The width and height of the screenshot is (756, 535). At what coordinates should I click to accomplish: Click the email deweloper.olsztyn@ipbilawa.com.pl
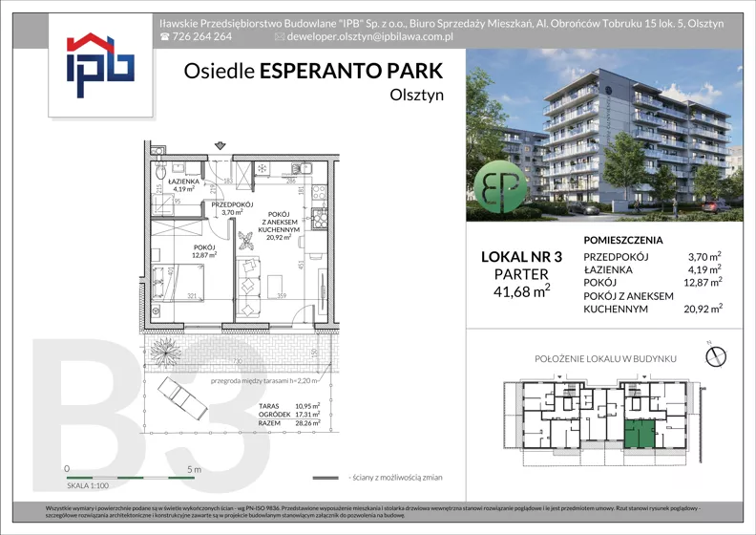(x=369, y=36)
